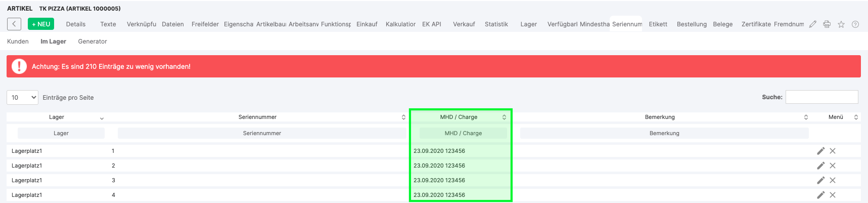Image resolution: width=868 pixels, height=203 pixels.
Task: Click the pencil edit icon in top toolbar
Action: click(x=812, y=24)
